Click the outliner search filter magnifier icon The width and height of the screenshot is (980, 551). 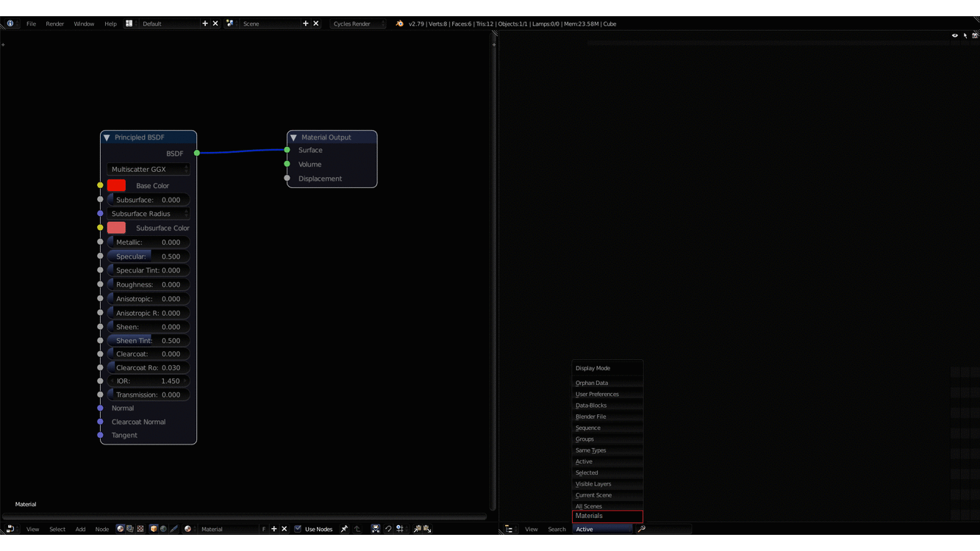click(x=642, y=529)
